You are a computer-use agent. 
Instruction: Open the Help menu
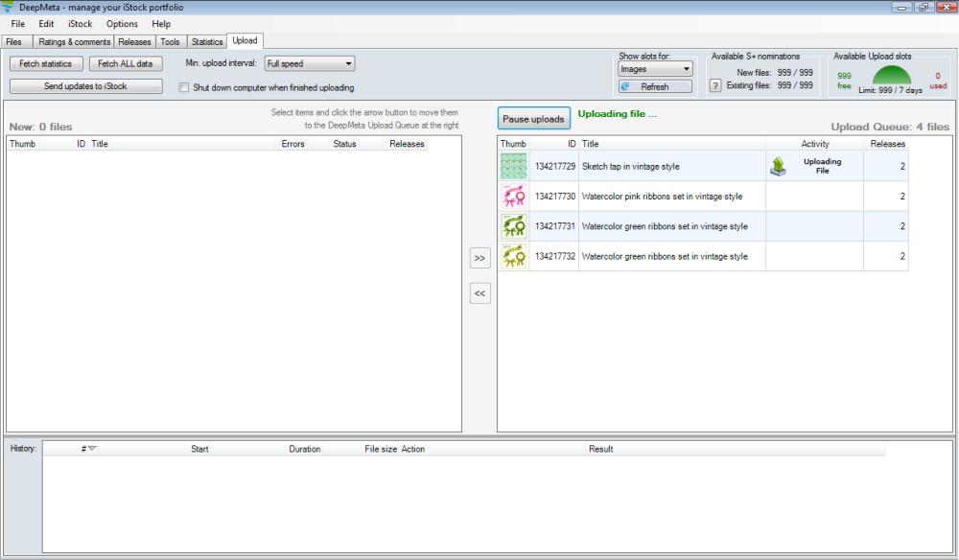click(x=161, y=24)
